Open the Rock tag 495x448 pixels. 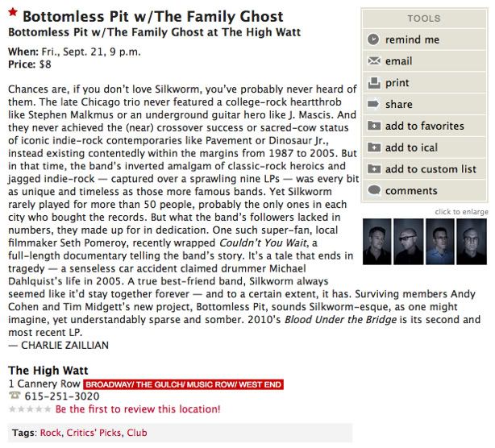(51, 433)
